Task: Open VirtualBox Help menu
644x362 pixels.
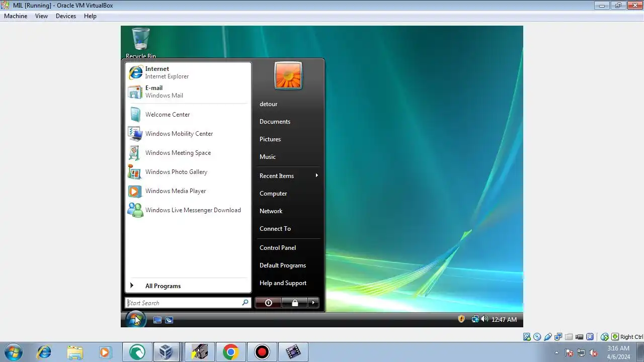Action: coord(90,16)
